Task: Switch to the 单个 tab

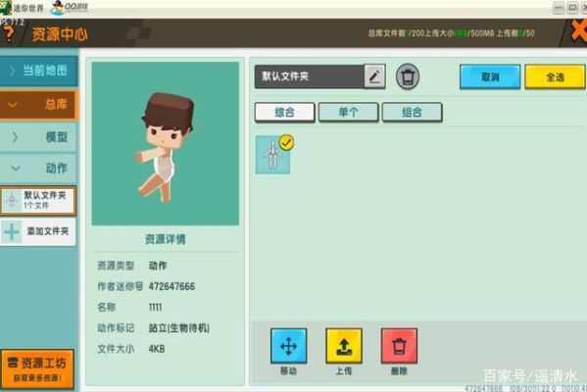Action: [x=348, y=112]
